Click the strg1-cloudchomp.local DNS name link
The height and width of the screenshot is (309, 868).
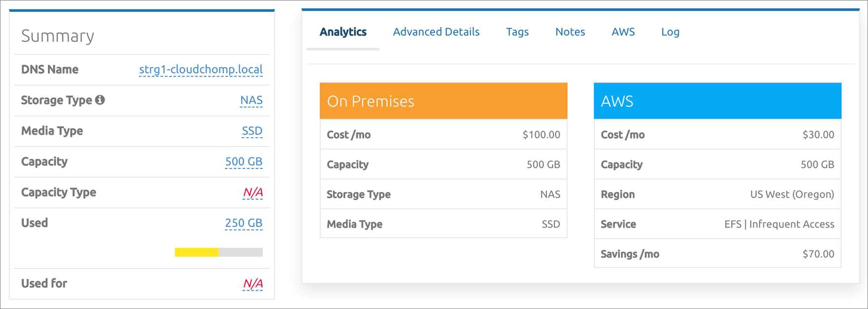(201, 70)
